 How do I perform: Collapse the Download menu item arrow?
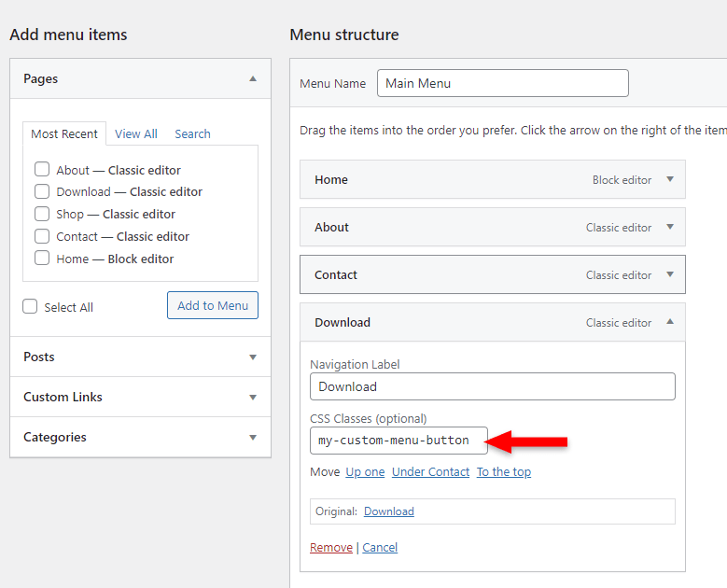(670, 321)
